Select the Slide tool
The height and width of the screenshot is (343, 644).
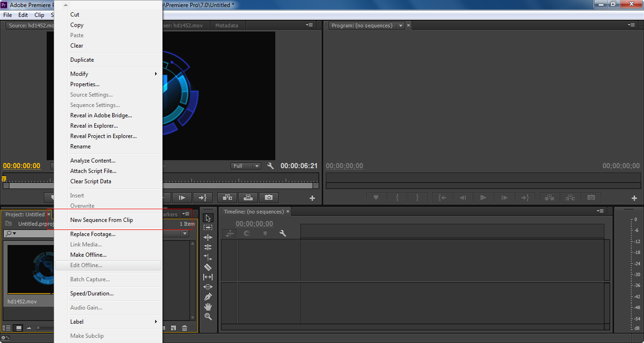208,287
